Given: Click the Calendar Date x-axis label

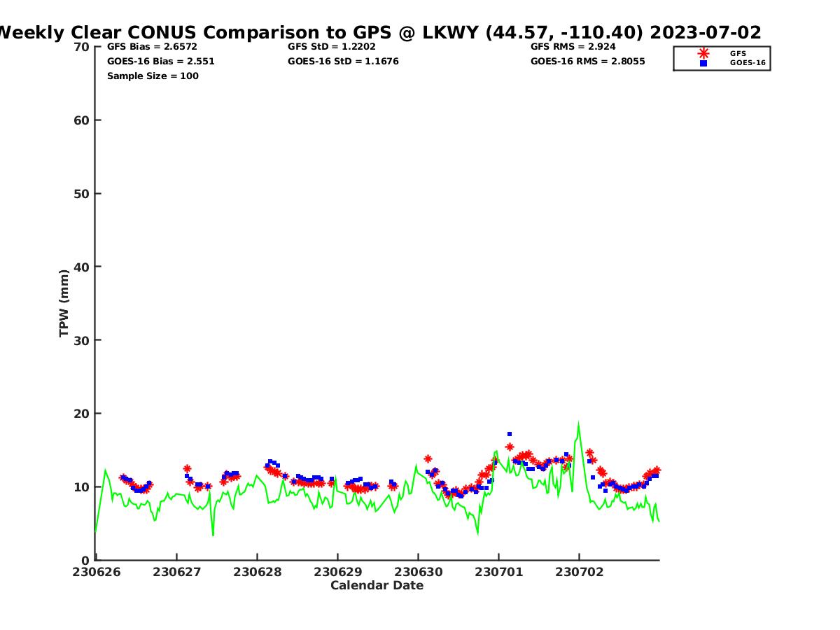Looking at the screenshot, I should pyautogui.click(x=377, y=586).
